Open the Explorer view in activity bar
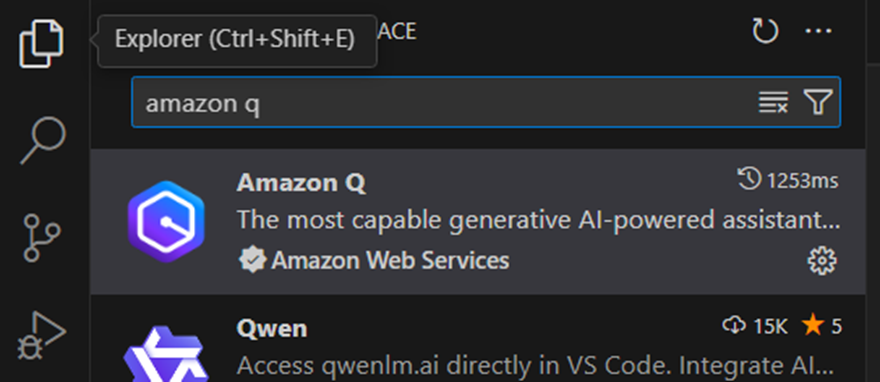Viewport: 880px width, 382px height. click(x=42, y=43)
